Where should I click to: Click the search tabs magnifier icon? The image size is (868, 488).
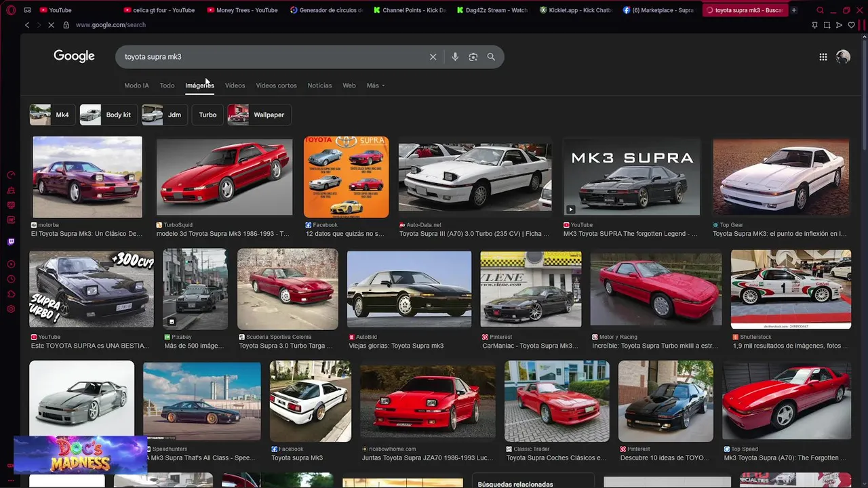(820, 10)
